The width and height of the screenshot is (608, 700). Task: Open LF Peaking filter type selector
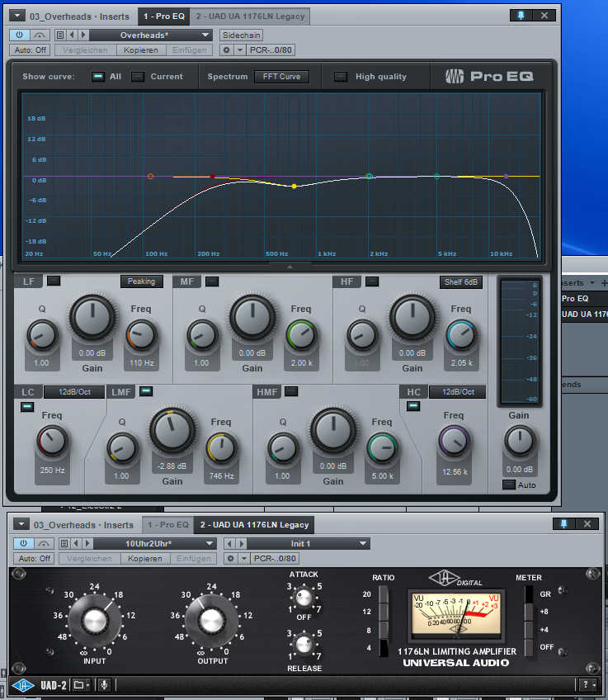141,281
